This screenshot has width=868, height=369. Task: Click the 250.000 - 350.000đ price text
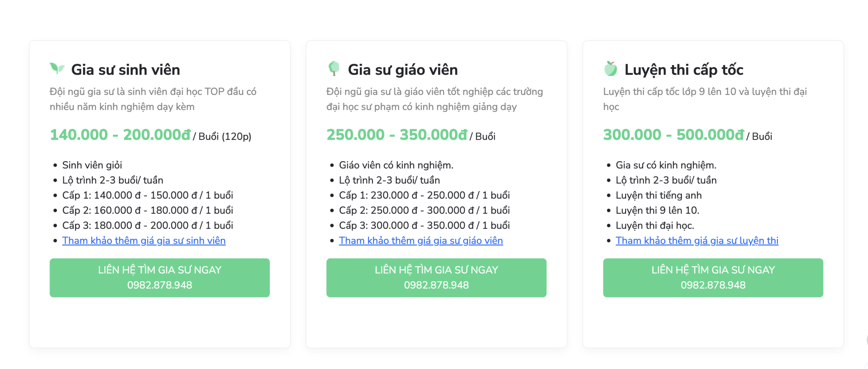[397, 135]
